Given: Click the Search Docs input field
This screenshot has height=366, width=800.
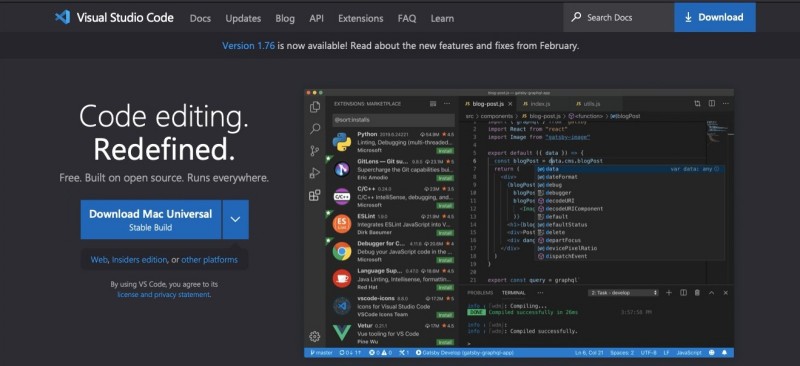Looking at the screenshot, I should tap(618, 17).
